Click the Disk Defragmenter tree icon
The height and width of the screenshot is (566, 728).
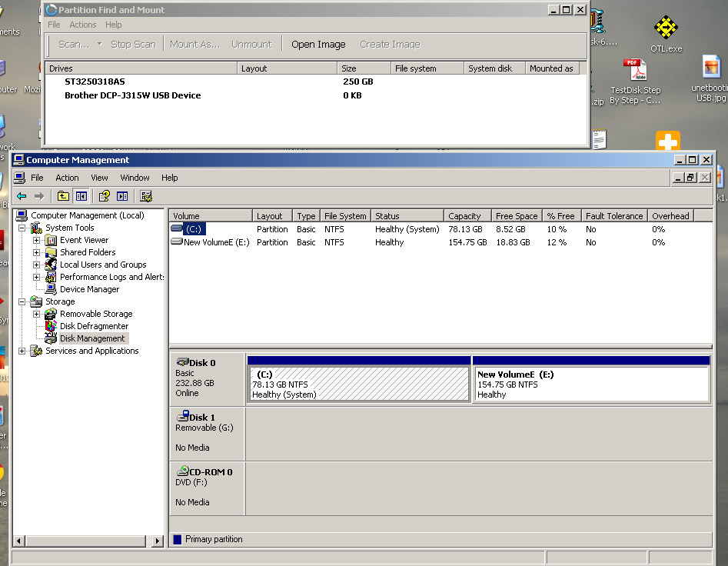pos(51,326)
